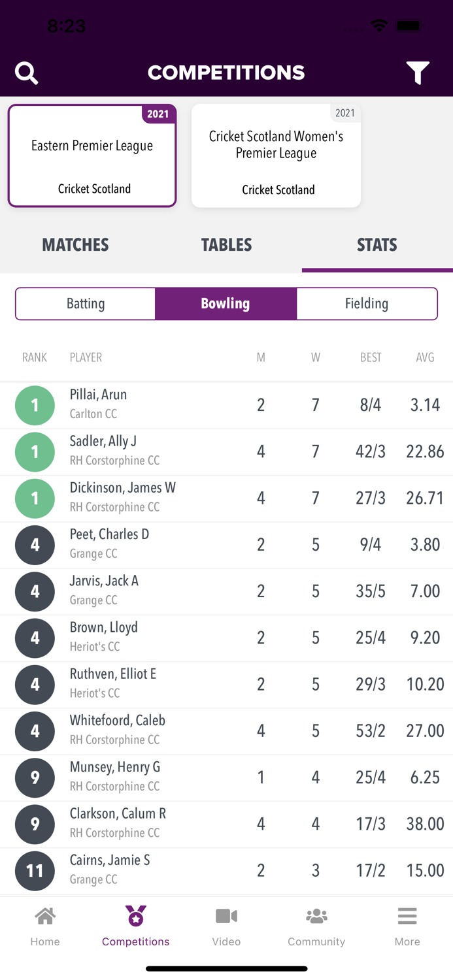Open the TABLES tab
The width and height of the screenshot is (453, 980).
[x=226, y=244]
